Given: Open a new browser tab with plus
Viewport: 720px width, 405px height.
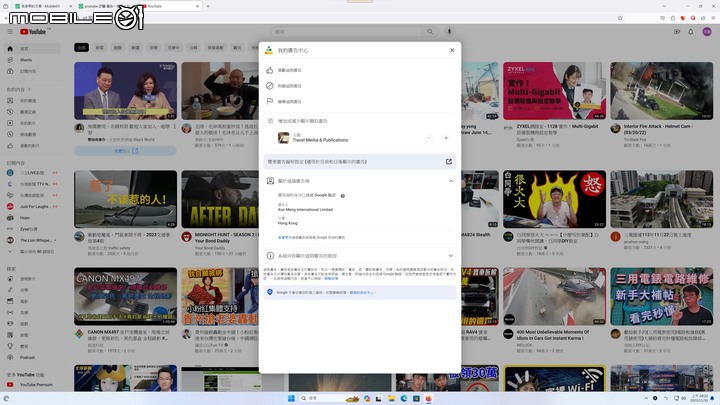Looking at the screenshot, I should point(208,6).
